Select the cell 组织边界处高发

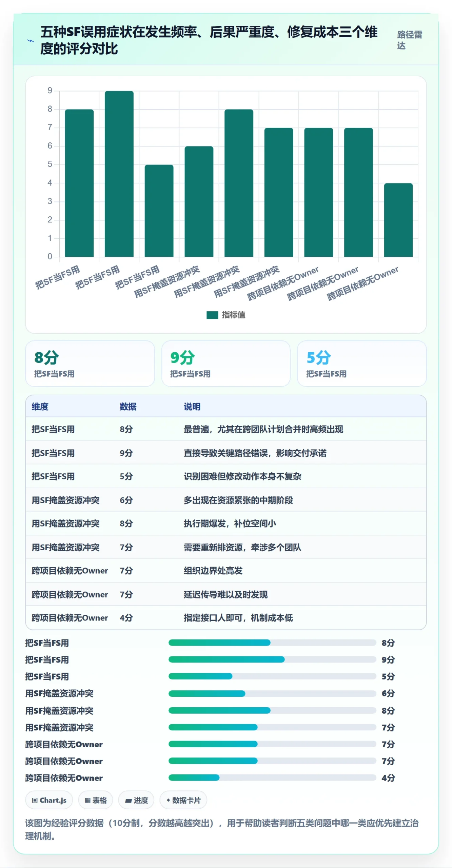click(x=213, y=571)
